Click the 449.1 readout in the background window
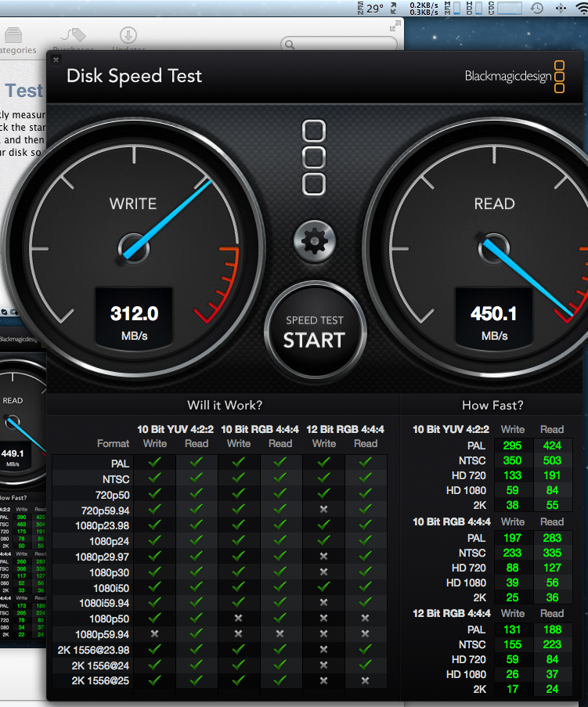Image resolution: width=588 pixels, height=707 pixels. (13, 453)
